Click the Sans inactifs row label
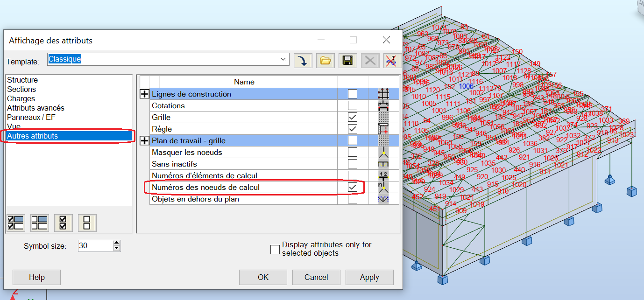 point(174,164)
